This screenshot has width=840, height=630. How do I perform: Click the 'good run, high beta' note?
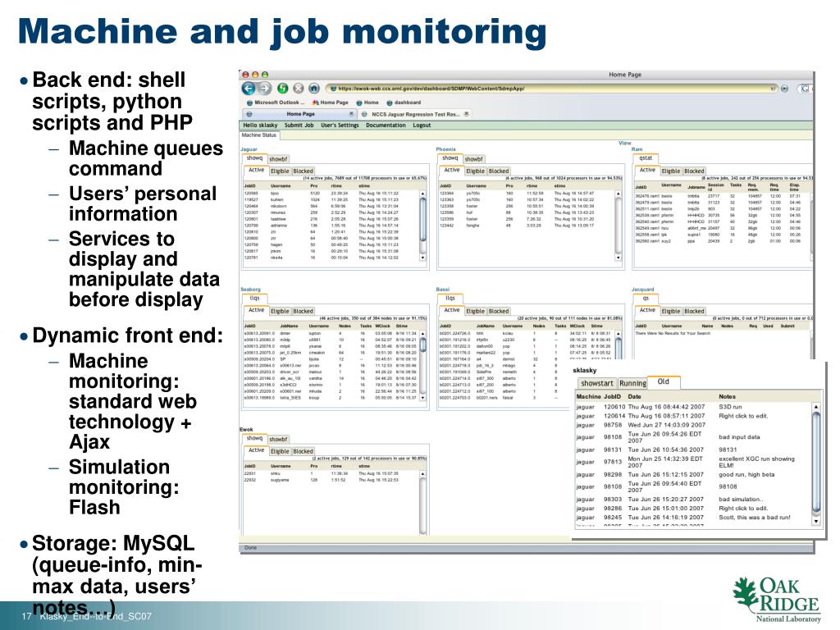746,474
